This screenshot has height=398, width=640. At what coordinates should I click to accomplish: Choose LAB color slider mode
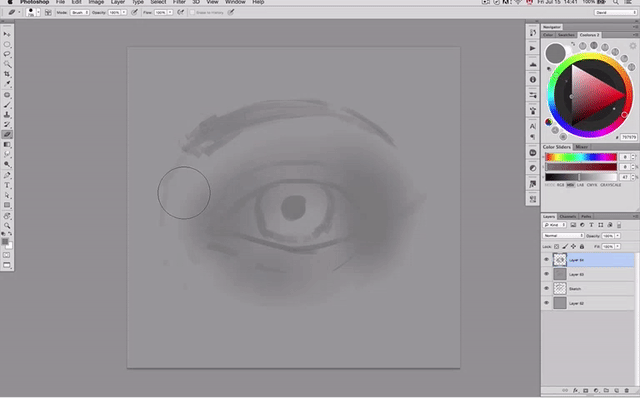pyautogui.click(x=580, y=185)
